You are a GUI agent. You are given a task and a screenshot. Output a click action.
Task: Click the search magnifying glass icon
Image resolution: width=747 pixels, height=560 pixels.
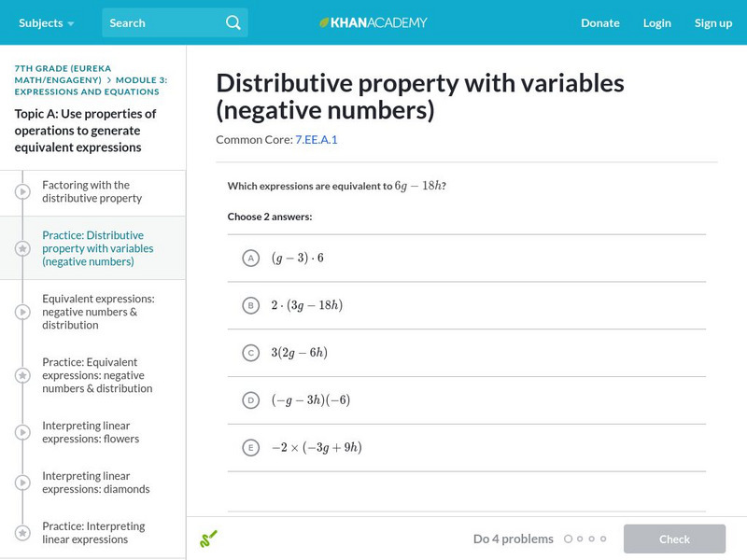233,22
